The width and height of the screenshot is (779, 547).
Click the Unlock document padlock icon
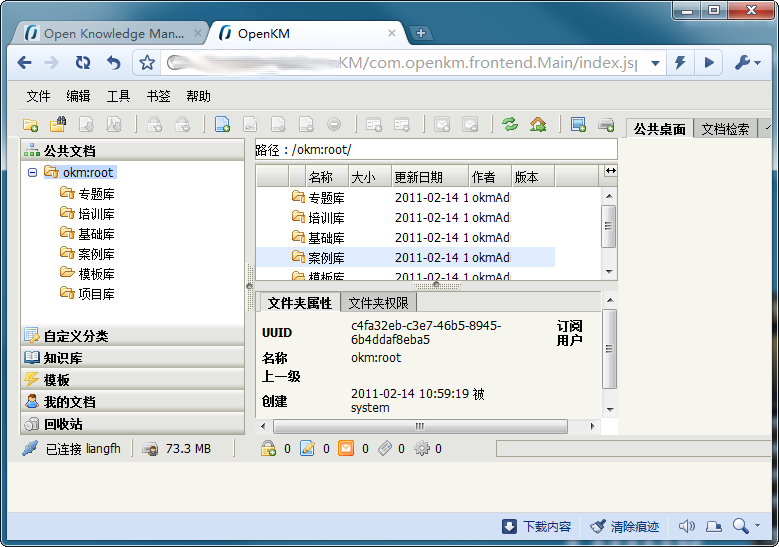pos(182,124)
